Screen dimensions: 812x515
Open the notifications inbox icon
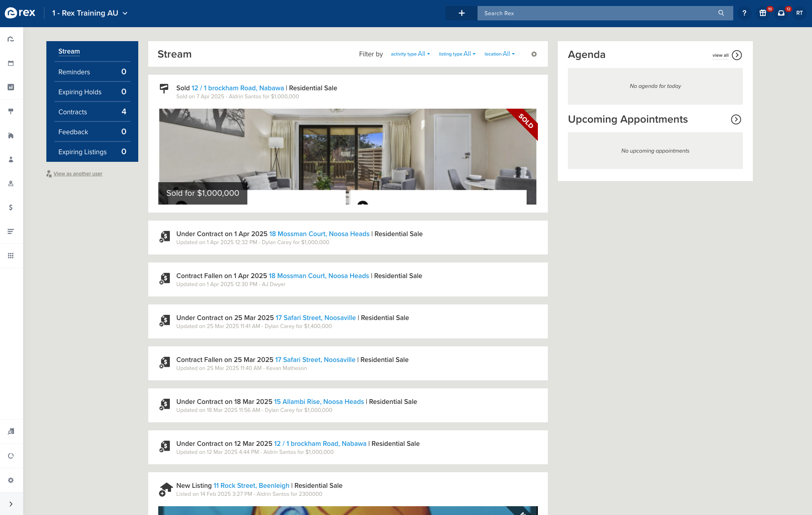tap(781, 13)
